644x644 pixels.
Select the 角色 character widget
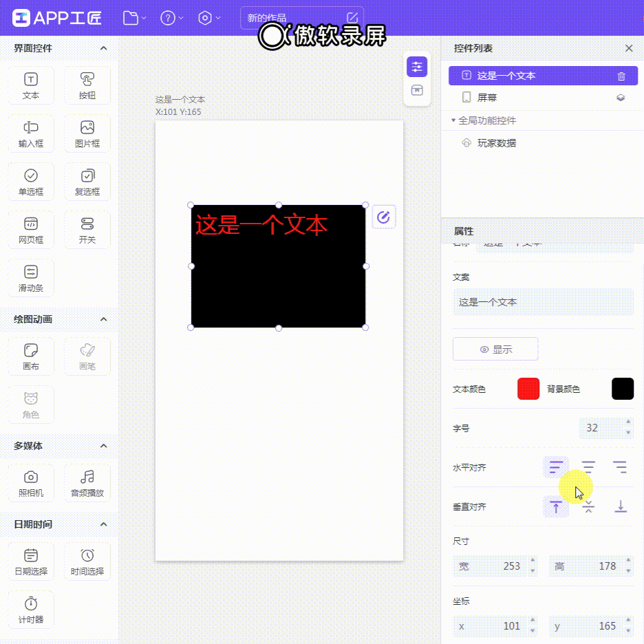(x=31, y=405)
